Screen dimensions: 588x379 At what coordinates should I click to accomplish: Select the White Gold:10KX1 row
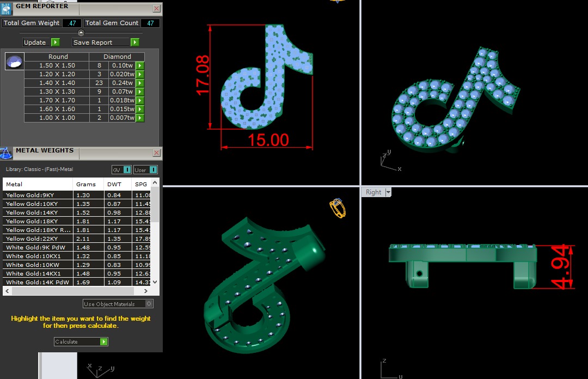click(x=77, y=256)
